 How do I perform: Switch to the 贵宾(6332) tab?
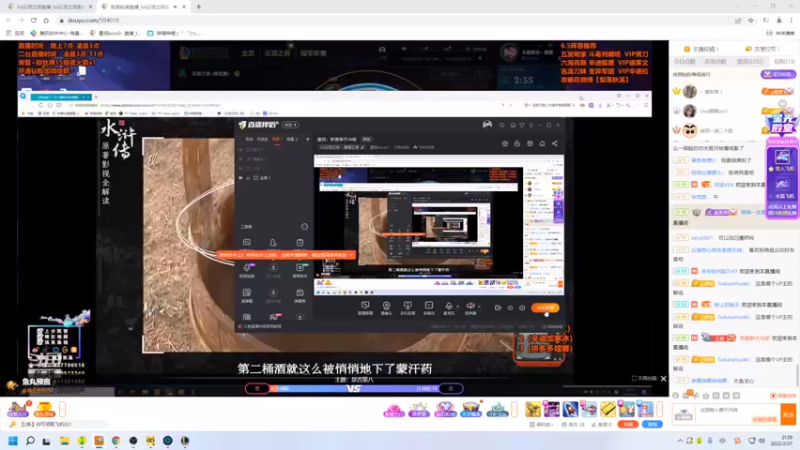point(749,61)
